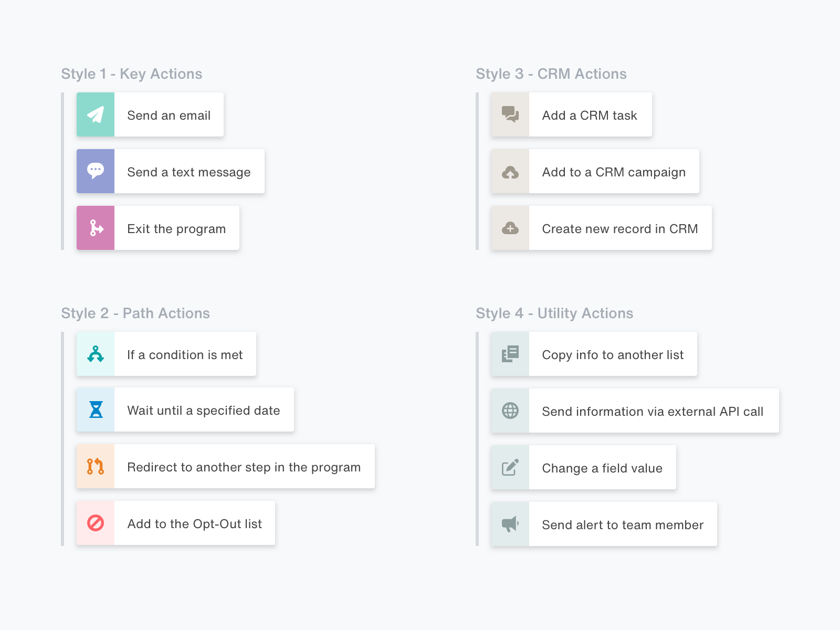Image resolution: width=840 pixels, height=630 pixels.
Task: Click the pencil edit field icon
Action: 509,467
